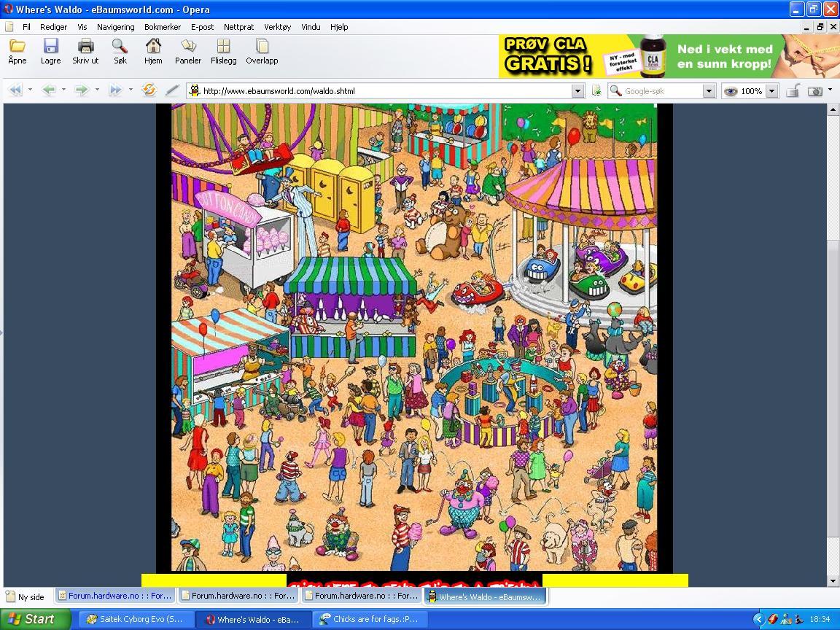Click the Ny side new tab button
The height and width of the screenshot is (630, 840).
[26, 596]
